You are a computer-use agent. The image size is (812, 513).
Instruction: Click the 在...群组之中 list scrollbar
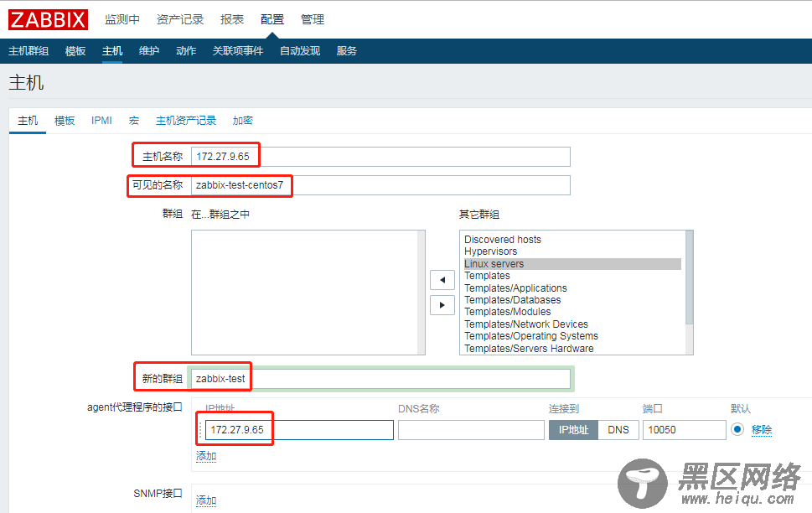click(421, 293)
